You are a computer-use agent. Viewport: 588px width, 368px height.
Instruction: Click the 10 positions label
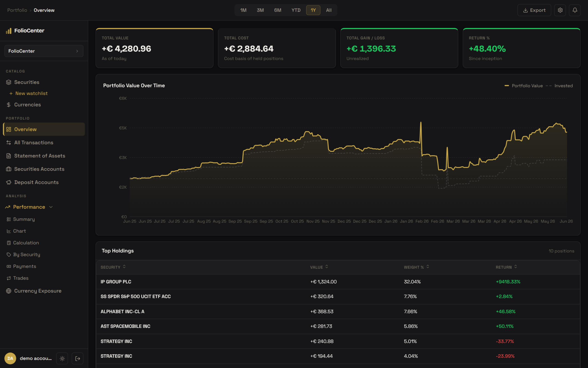[x=561, y=251]
